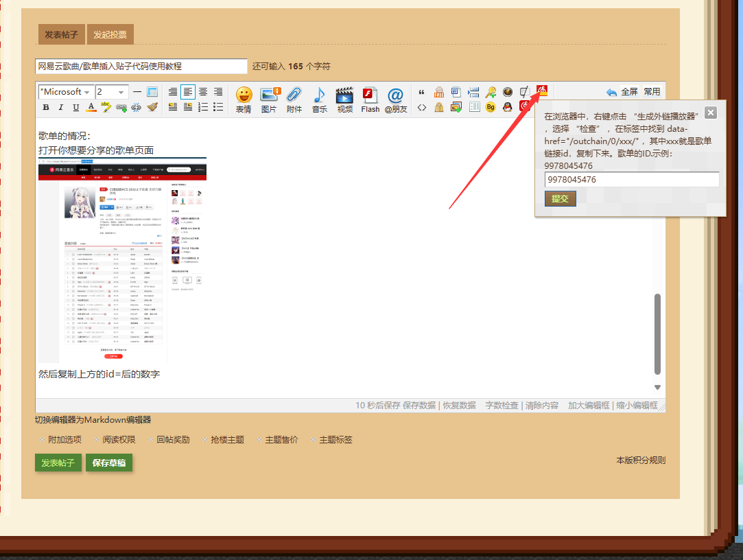This screenshot has width=743, height=560.
Task: Submit playlist ID with 提交 button
Action: click(x=560, y=199)
